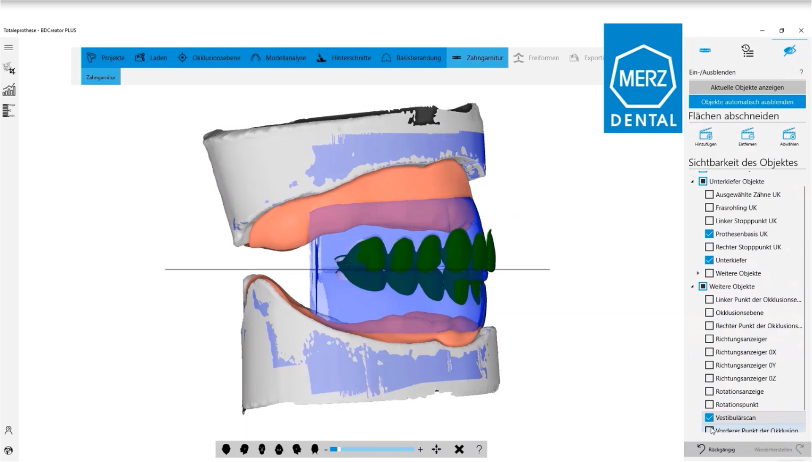Select the first head view orientation icon
The height and width of the screenshot is (462, 812).
pos(226,450)
